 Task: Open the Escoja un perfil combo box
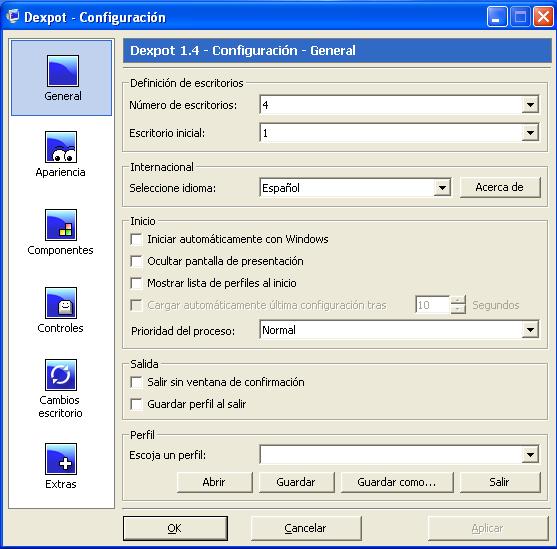399,454
